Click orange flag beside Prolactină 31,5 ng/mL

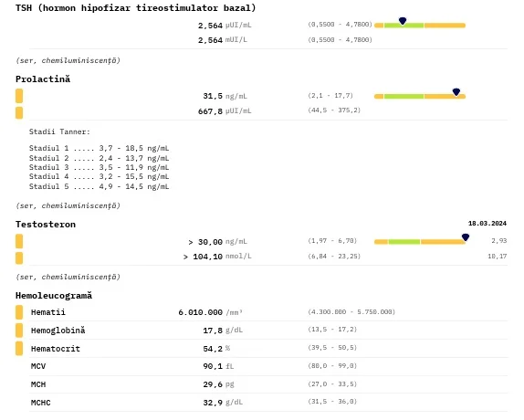point(19,96)
